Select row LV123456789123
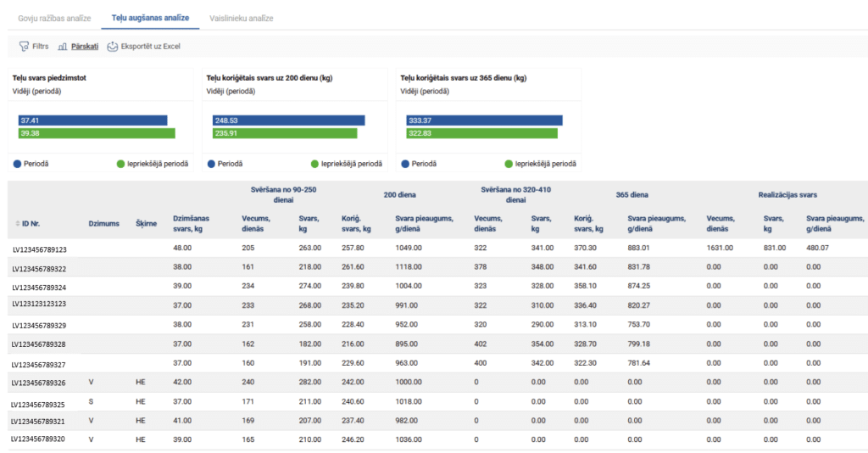 (x=39, y=249)
